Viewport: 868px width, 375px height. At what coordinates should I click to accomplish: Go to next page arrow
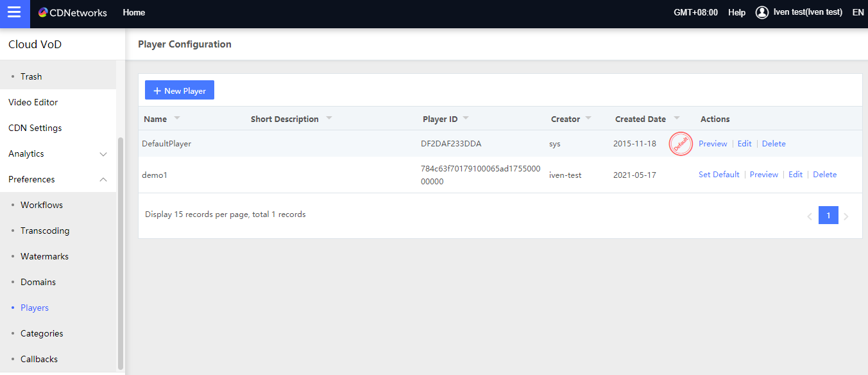[846, 216]
